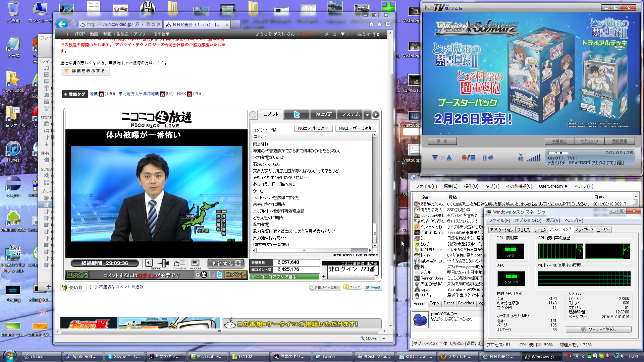Toggle the player COMMENT display icon
The image size is (644, 362).
pyautogui.click(x=179, y=263)
